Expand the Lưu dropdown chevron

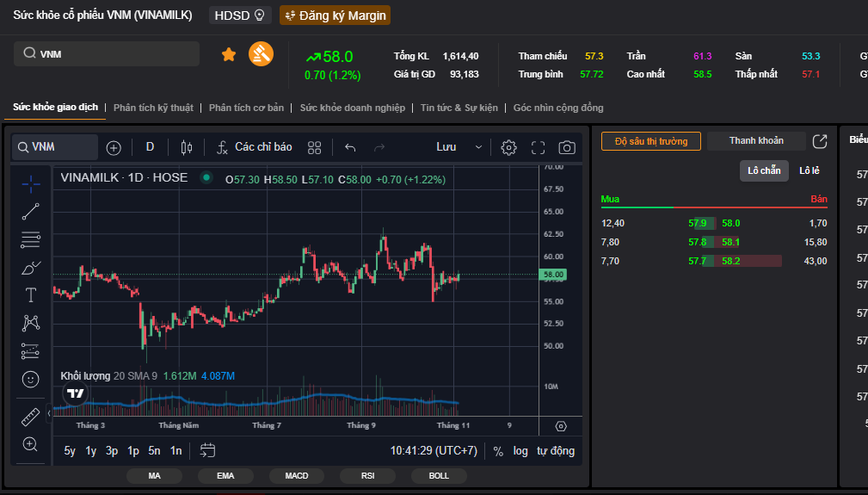coord(479,147)
